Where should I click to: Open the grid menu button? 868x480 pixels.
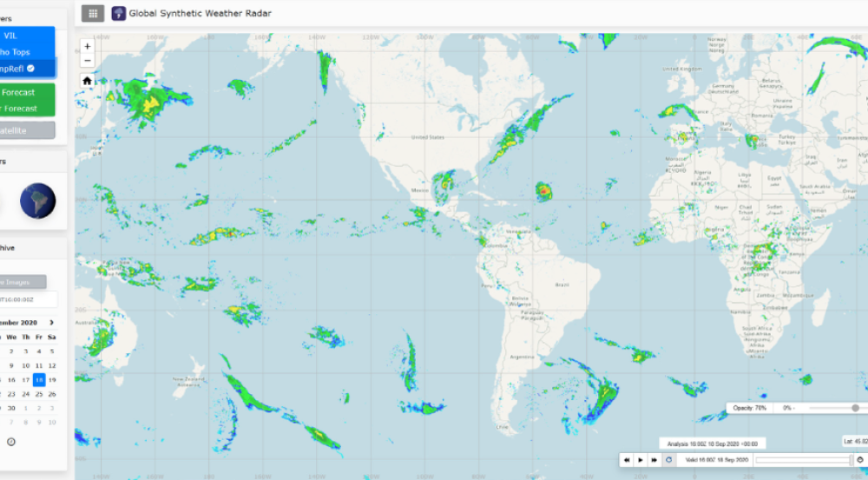[x=93, y=13]
